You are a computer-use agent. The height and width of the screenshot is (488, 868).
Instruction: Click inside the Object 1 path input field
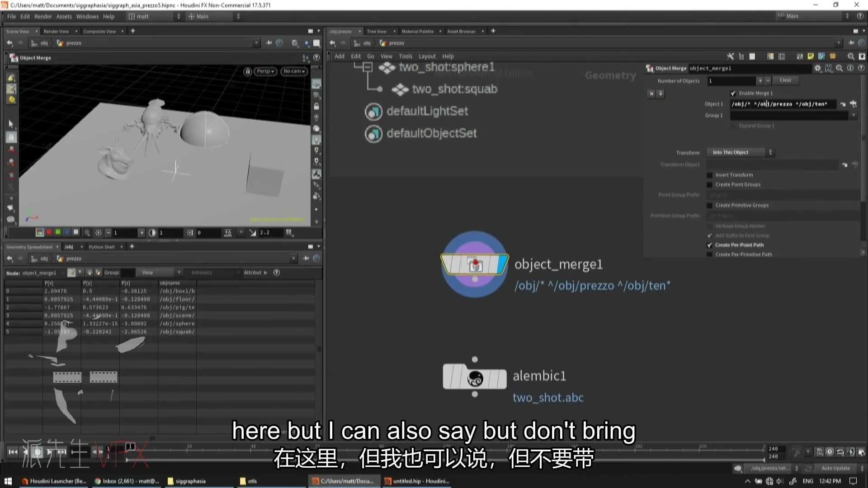coord(784,104)
